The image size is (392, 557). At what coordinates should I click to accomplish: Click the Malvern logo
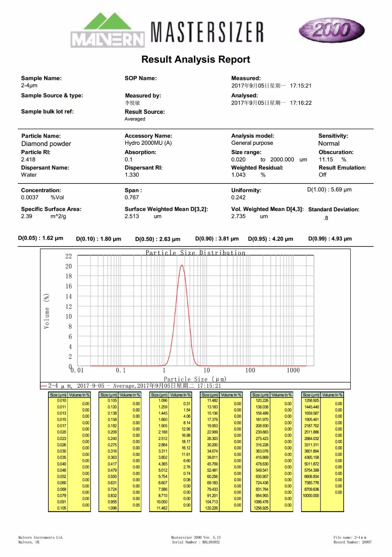[107, 30]
